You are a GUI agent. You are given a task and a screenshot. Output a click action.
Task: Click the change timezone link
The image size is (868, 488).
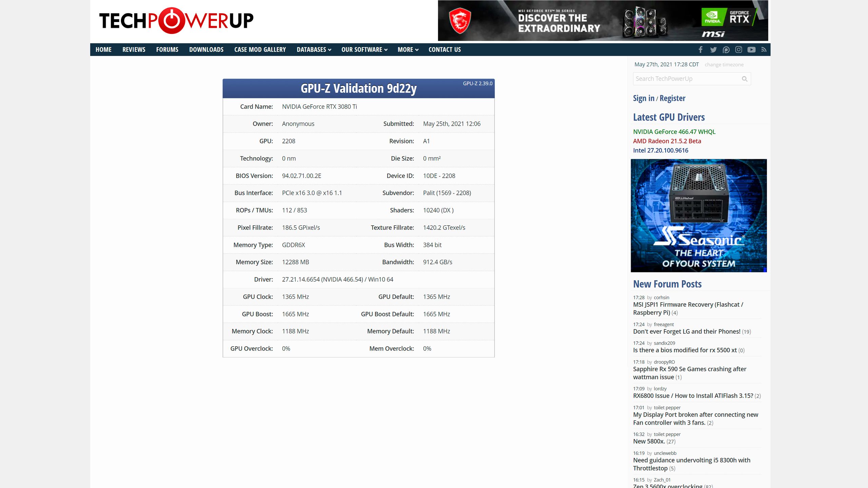(x=724, y=65)
